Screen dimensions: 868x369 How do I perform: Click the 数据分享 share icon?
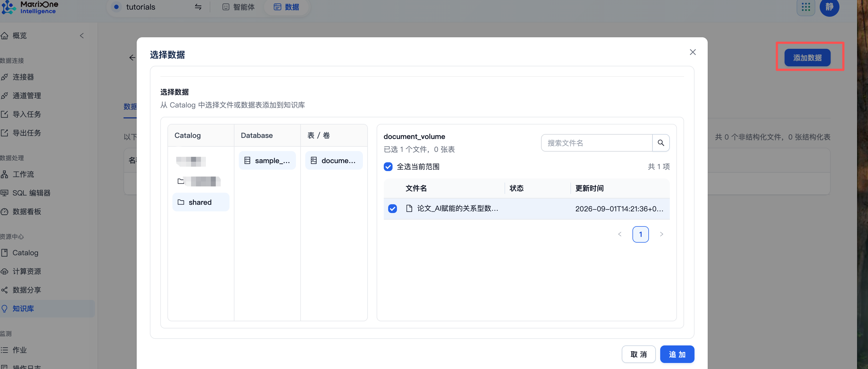[4, 290]
